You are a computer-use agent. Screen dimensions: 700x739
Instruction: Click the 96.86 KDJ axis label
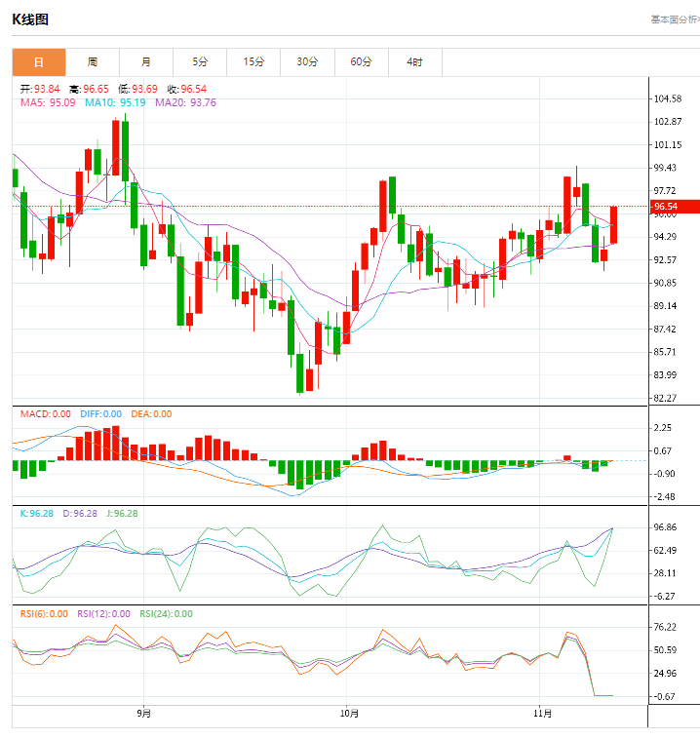point(665,527)
